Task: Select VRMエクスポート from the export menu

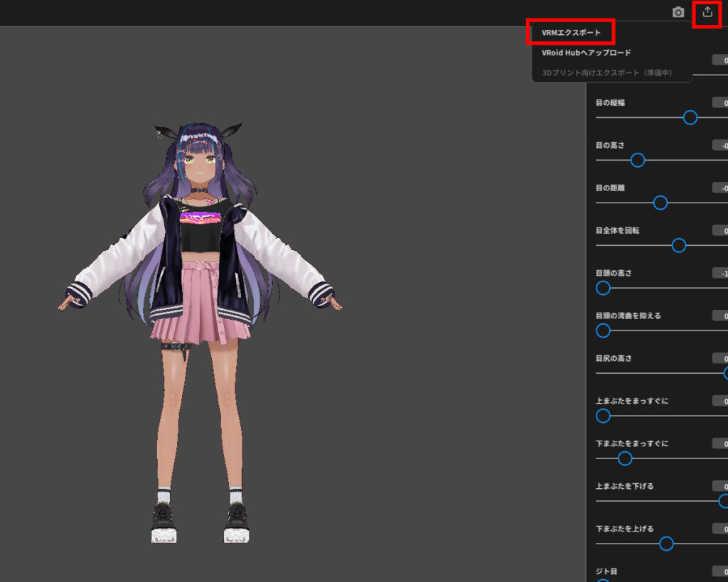Action: [x=569, y=33]
